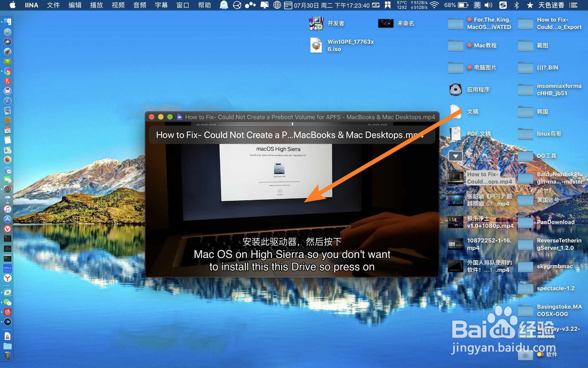Viewport: 588px width, 368px height.
Task: Open the 字幕 menu
Action: click(161, 5)
